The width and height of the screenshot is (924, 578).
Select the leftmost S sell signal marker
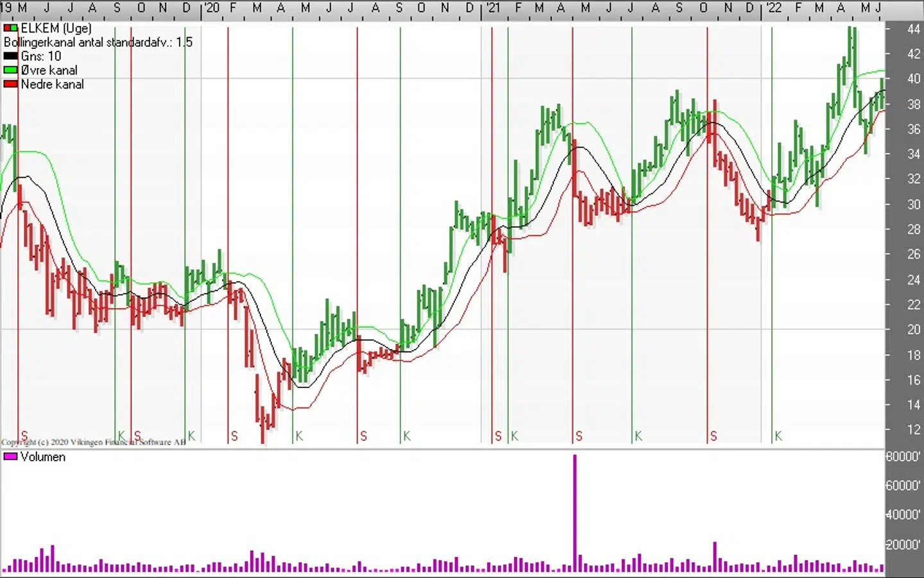click(x=24, y=436)
